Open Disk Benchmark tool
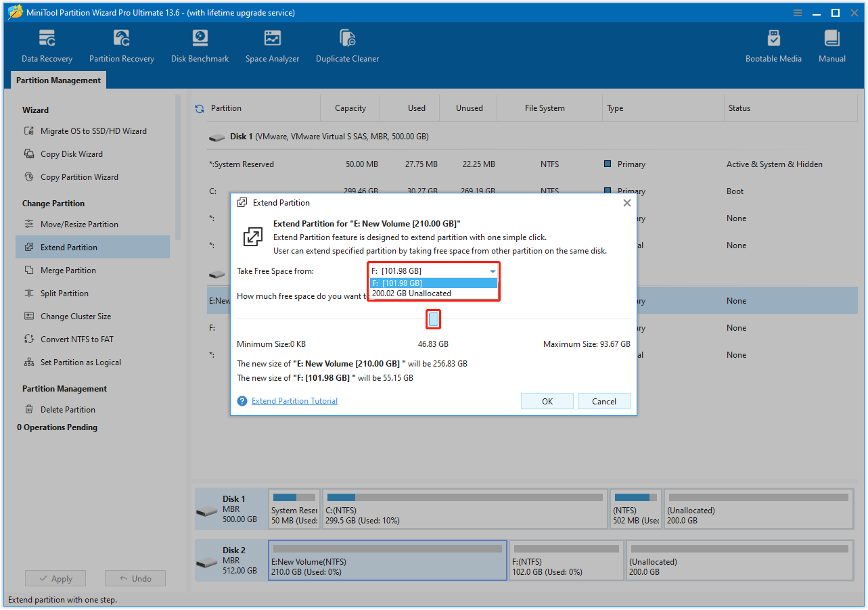 pos(200,46)
